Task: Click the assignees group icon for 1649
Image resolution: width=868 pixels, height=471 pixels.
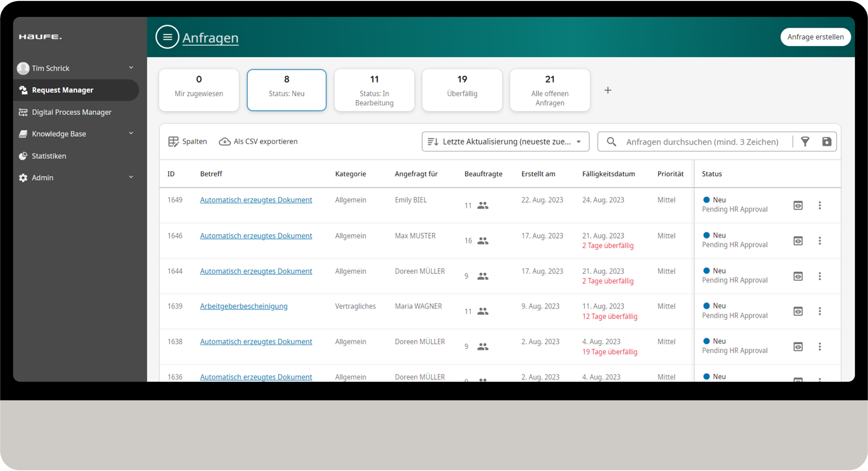Action: (482, 205)
